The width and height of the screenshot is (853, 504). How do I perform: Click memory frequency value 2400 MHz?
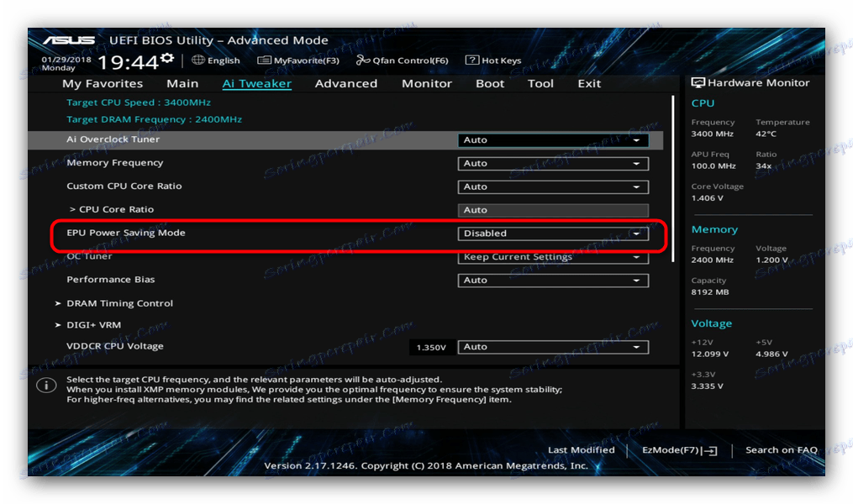712,260
